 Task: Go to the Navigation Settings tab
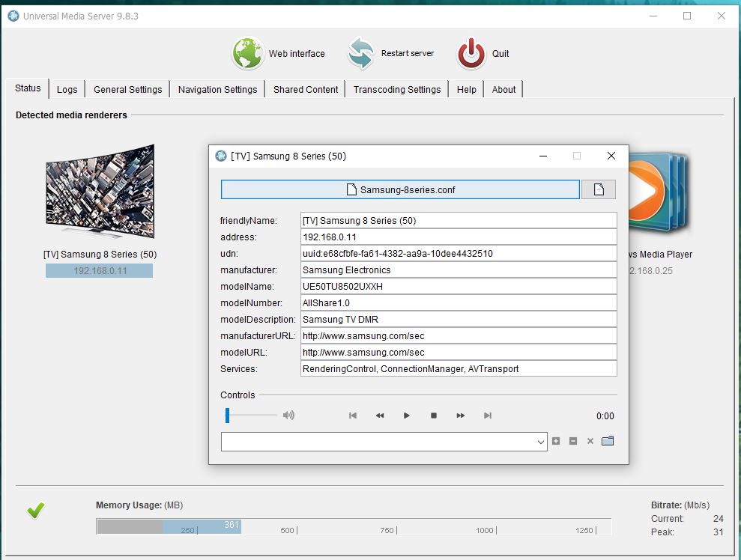click(x=217, y=89)
